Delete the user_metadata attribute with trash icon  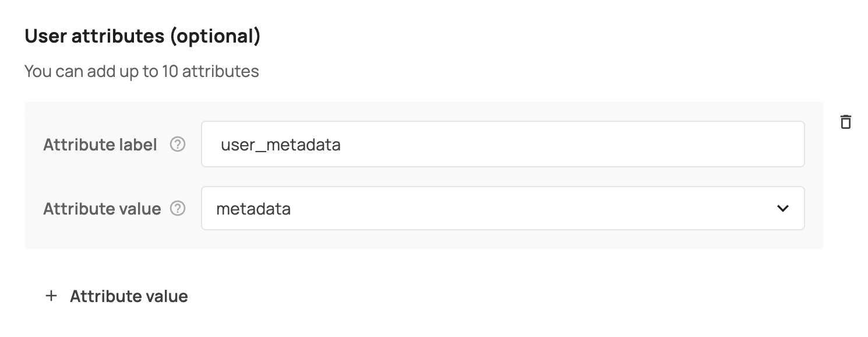[x=845, y=122]
